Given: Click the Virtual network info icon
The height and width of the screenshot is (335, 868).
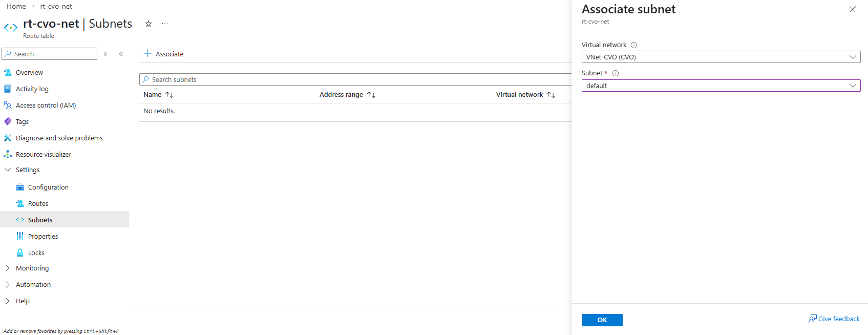Looking at the screenshot, I should click(634, 45).
